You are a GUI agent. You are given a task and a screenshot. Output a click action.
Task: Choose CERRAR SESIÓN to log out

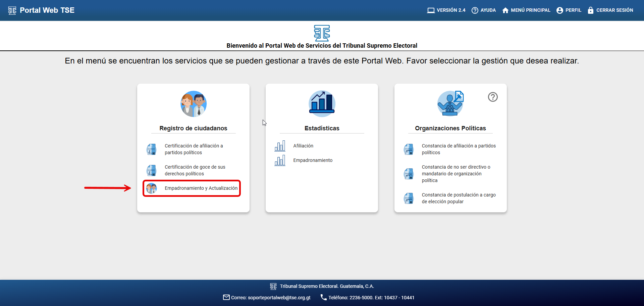click(614, 10)
